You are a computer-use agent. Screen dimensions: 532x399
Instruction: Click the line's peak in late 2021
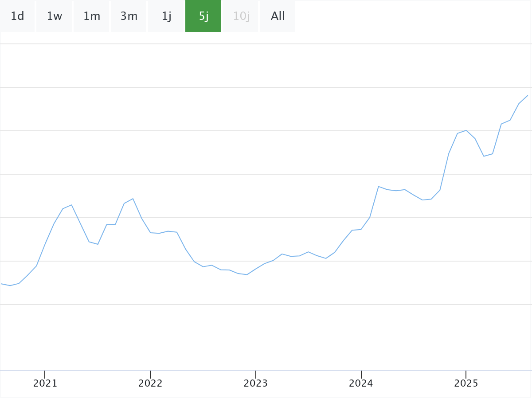coord(133,199)
